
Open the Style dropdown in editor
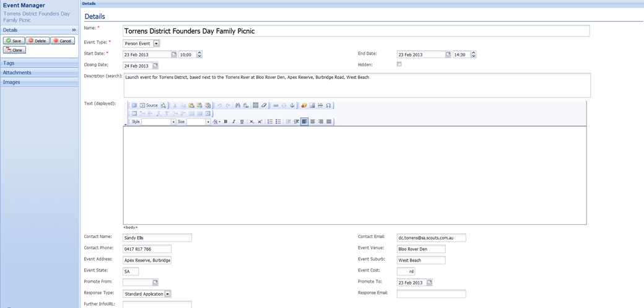point(173,122)
